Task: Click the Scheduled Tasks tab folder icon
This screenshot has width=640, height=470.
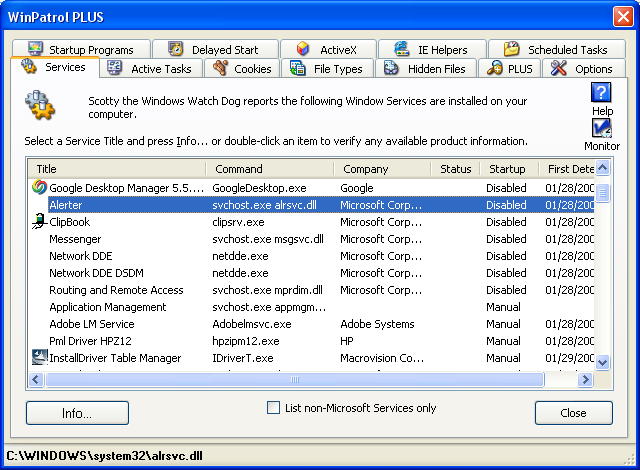Action: pos(511,49)
